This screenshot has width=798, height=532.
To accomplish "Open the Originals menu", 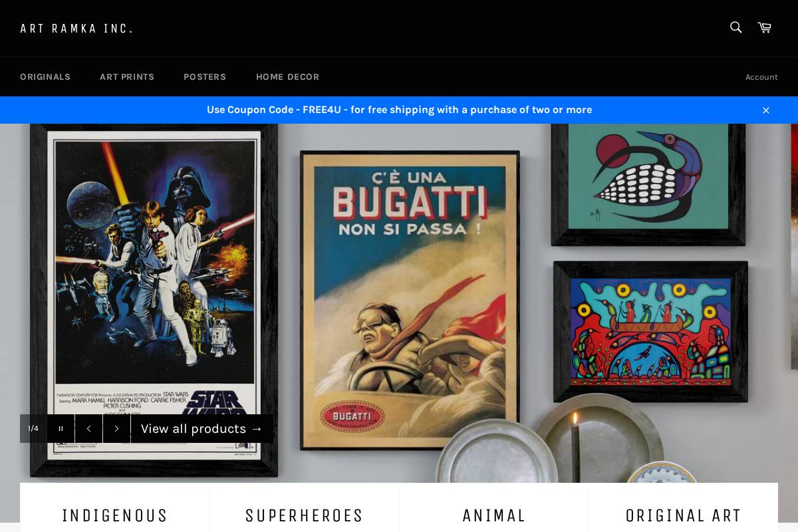I will click(x=45, y=76).
